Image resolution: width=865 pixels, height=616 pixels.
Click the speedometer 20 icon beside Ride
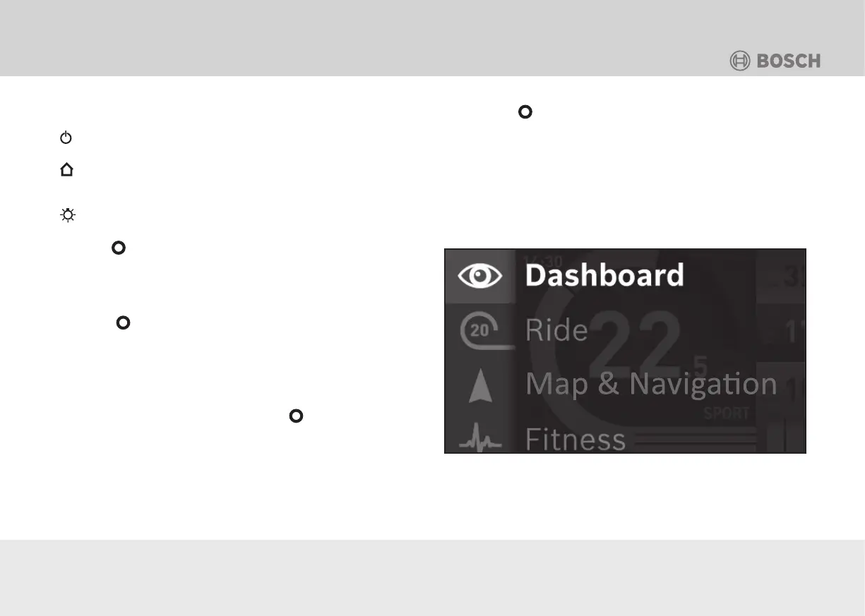coord(479,331)
